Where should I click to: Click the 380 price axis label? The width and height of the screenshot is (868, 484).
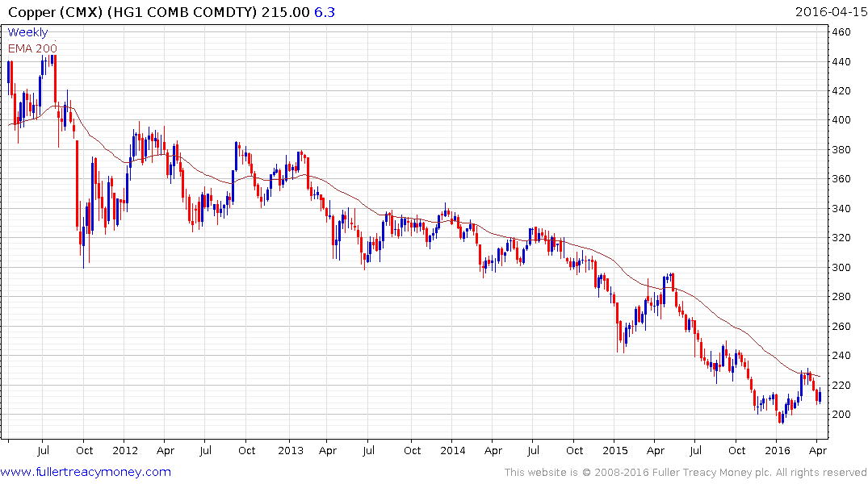[x=841, y=149]
